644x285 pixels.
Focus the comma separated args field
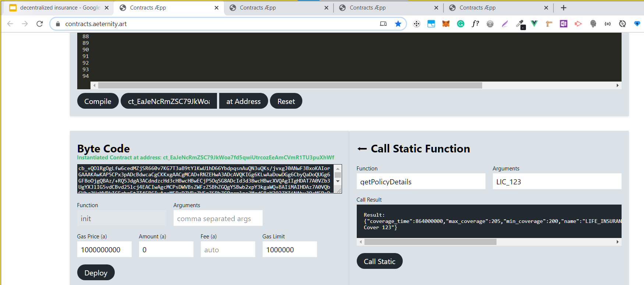218,218
